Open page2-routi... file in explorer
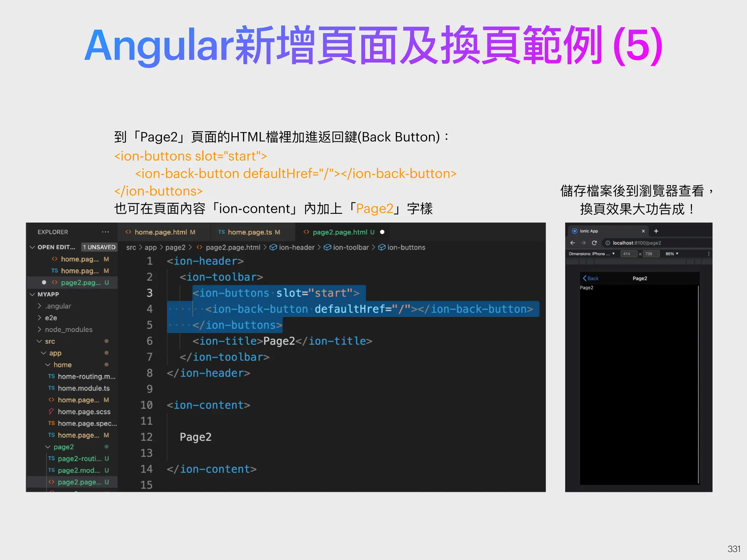The image size is (747, 560). (78, 459)
